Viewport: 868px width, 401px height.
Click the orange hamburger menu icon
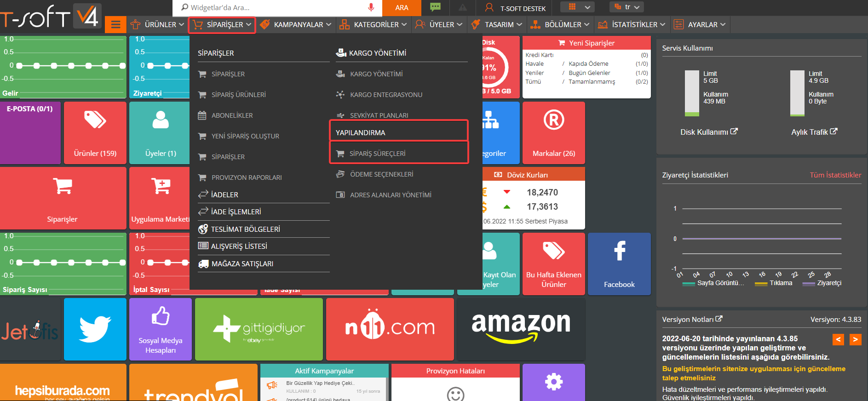coord(115,24)
